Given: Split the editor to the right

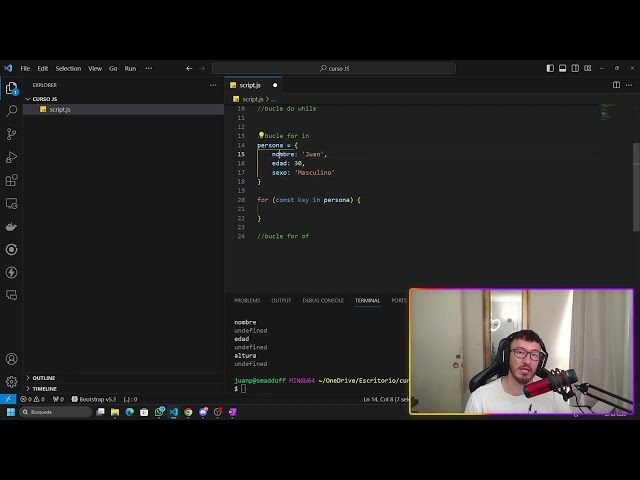Looking at the screenshot, I should [x=616, y=85].
